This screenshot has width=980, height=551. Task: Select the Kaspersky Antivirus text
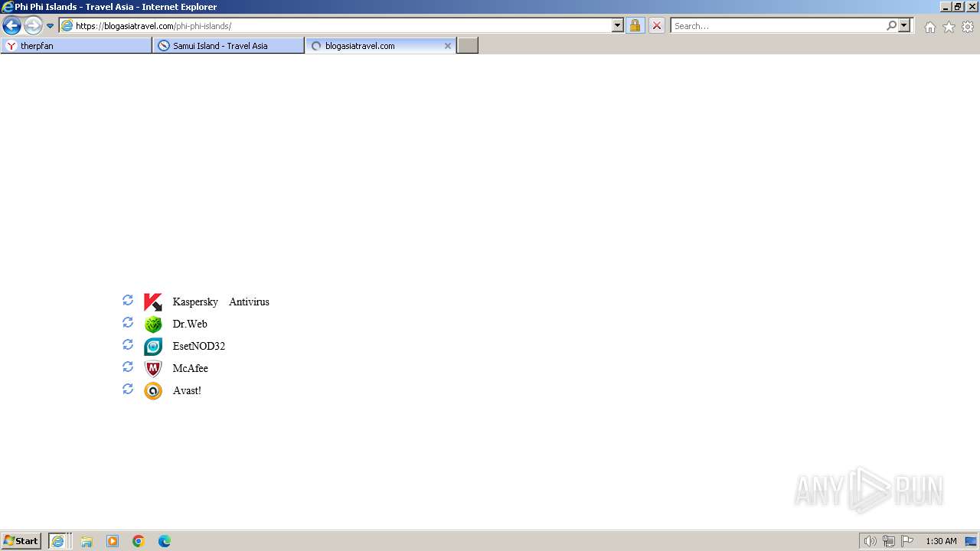pyautogui.click(x=221, y=302)
